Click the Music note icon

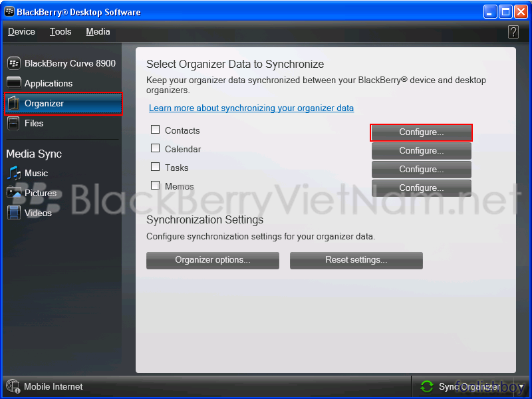14,174
